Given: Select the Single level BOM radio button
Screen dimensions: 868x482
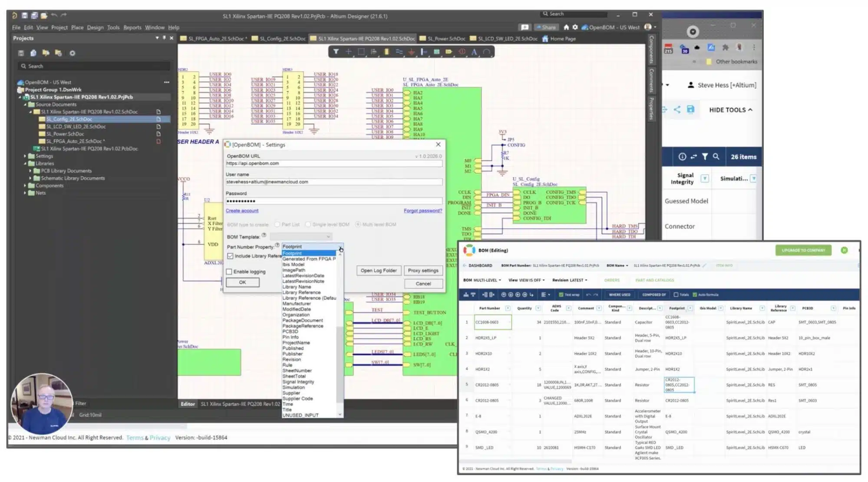Looking at the screenshot, I should pyautogui.click(x=308, y=224).
